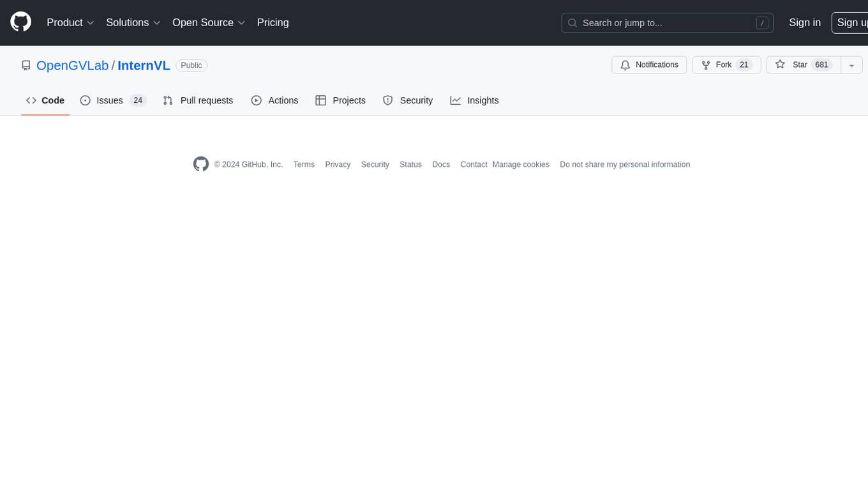This screenshot has height=488, width=868.
Task: Click the search magnifier icon
Action: pos(572,23)
